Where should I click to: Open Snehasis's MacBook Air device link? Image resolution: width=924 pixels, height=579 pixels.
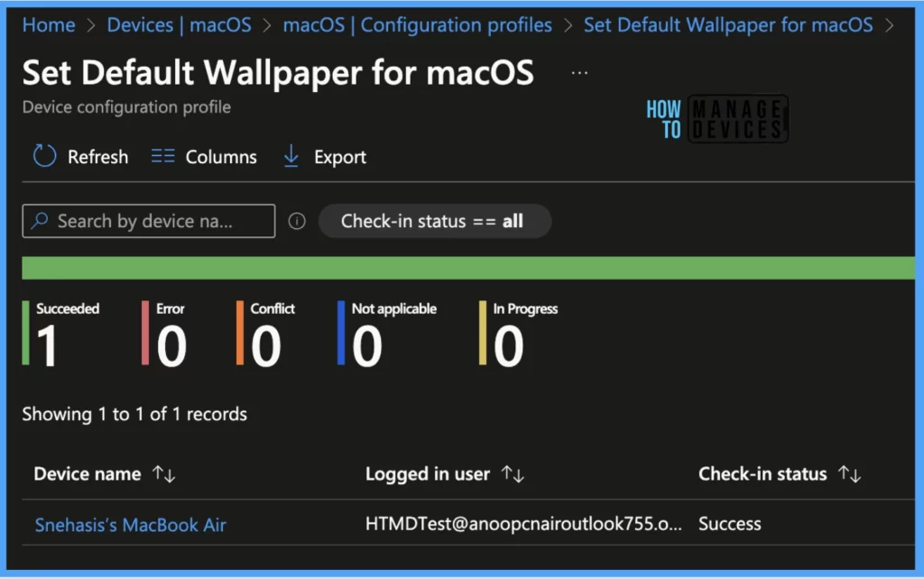[x=130, y=524]
